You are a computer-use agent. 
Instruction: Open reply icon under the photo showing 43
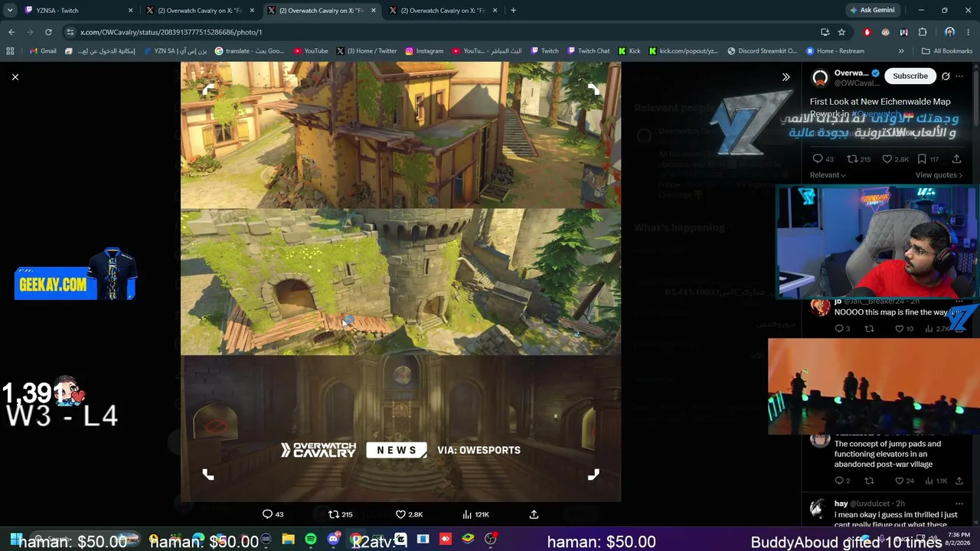[x=273, y=514]
